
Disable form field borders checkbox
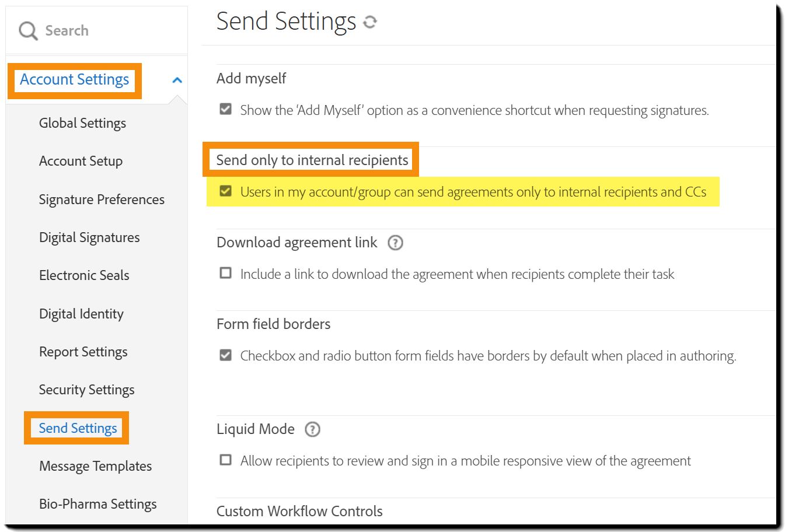pyautogui.click(x=225, y=355)
